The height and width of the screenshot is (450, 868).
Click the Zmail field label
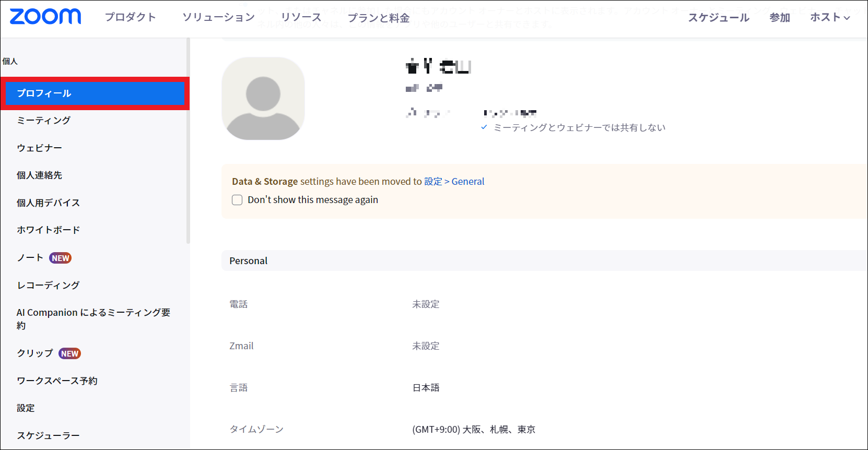tap(241, 346)
